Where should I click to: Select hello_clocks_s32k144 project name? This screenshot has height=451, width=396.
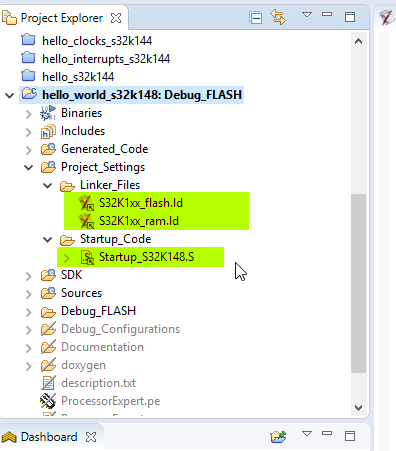tap(97, 41)
